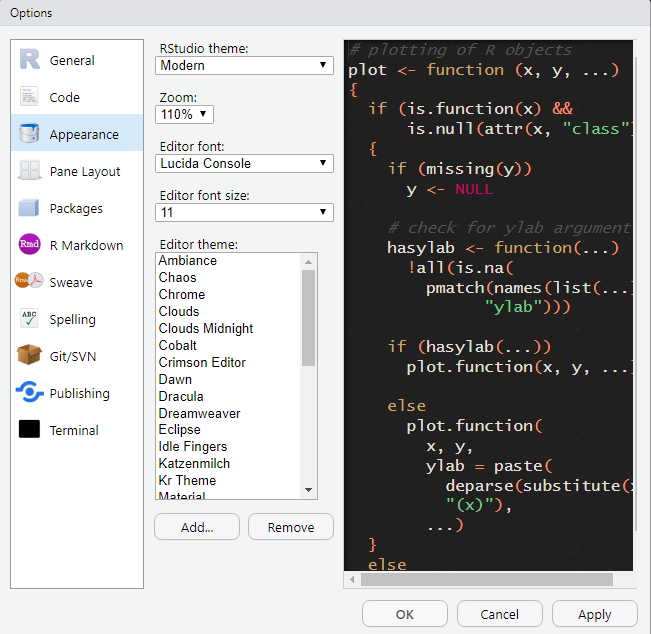Select the Chrome editor theme
The width and height of the screenshot is (651, 634).
[x=228, y=294]
